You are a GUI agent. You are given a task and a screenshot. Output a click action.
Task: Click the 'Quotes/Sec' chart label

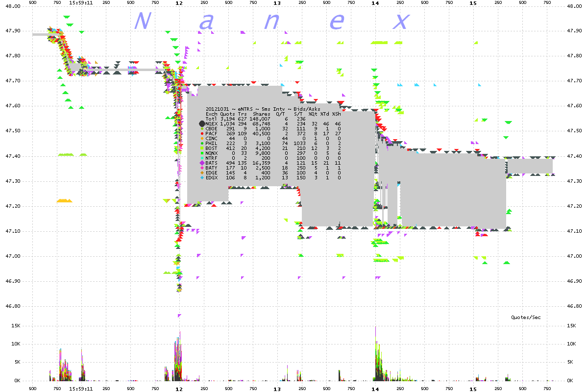pos(526,318)
